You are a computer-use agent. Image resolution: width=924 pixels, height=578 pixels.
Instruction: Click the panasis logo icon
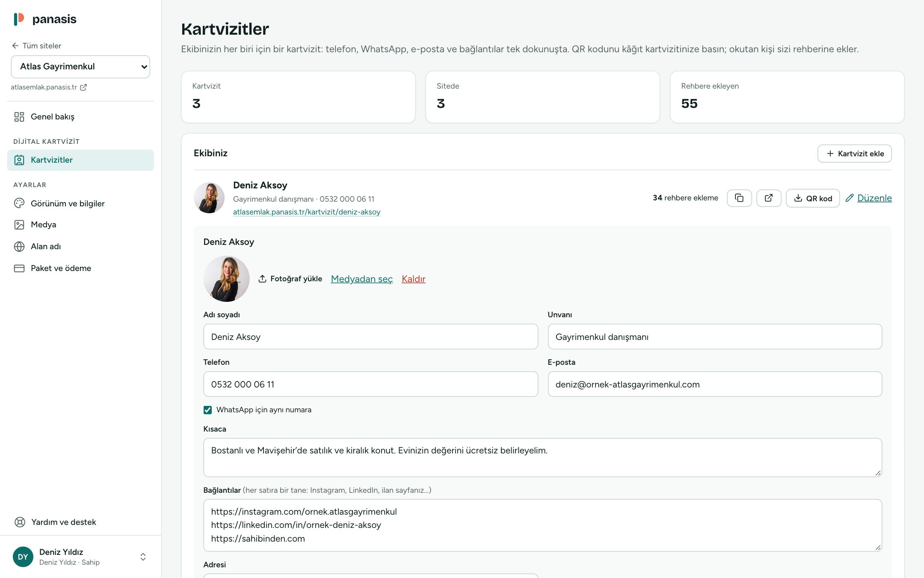[x=19, y=19]
